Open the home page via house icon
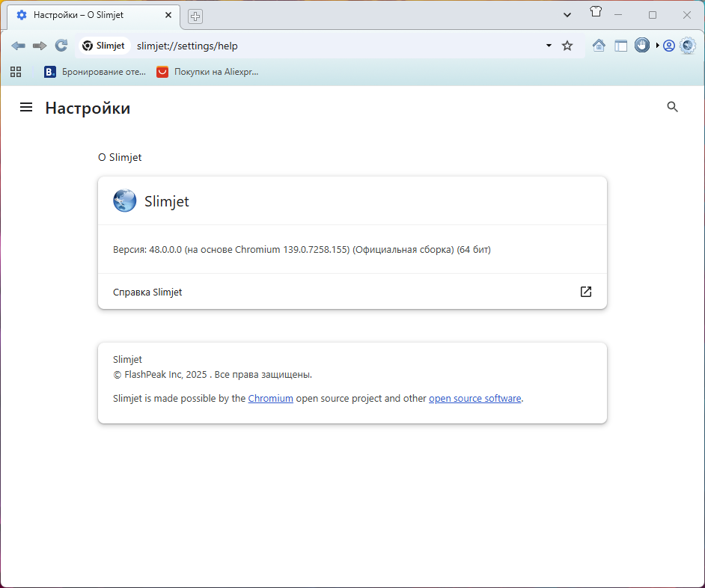The width and height of the screenshot is (705, 588). (599, 46)
